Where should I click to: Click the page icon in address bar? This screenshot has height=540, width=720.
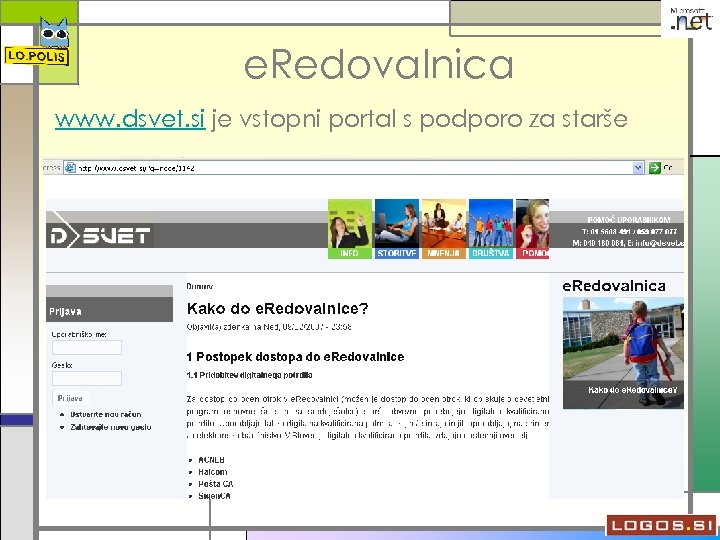point(70,168)
